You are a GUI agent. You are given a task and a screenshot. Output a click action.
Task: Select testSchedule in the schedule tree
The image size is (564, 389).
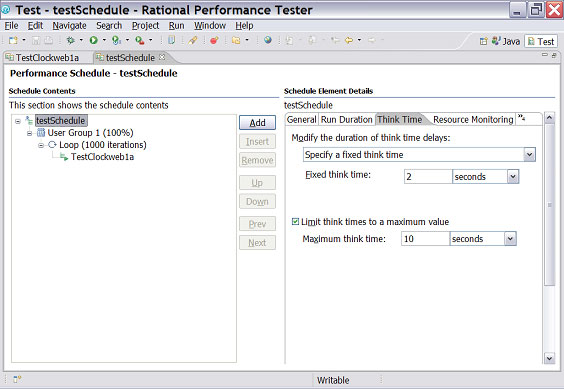[60, 121]
